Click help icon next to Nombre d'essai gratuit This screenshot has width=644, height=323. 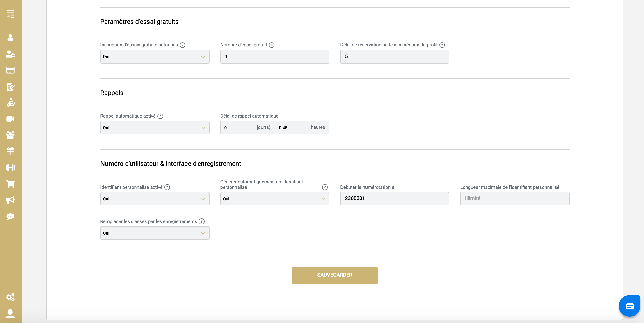[272, 45]
